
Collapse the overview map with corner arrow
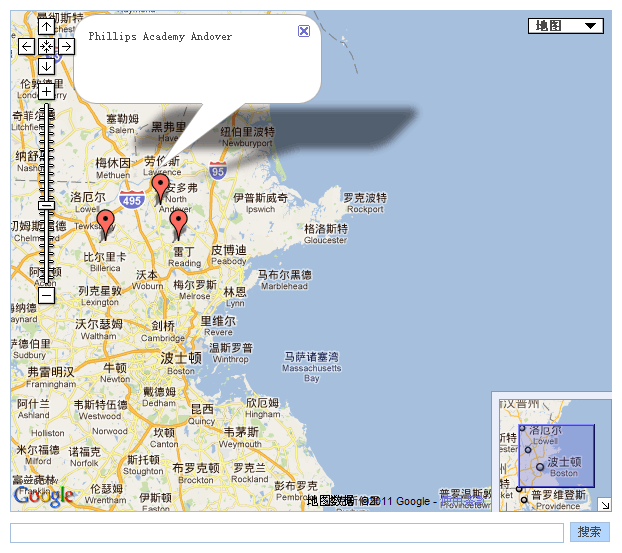click(x=605, y=505)
